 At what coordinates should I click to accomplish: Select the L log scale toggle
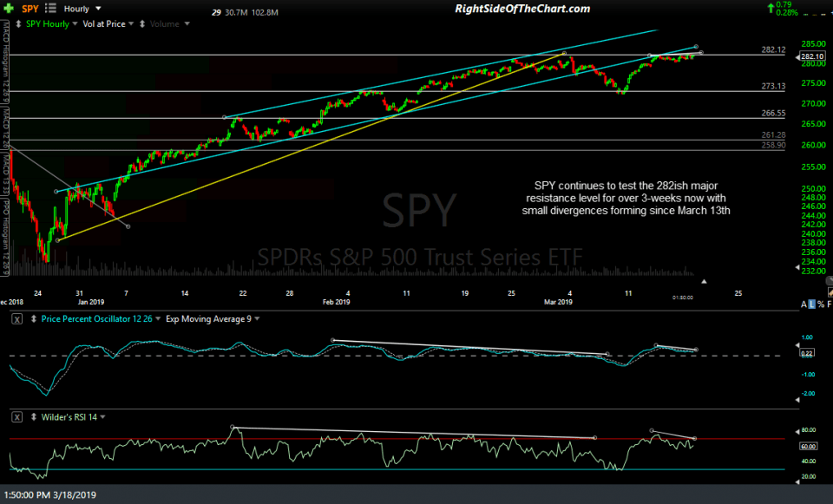tap(812, 304)
